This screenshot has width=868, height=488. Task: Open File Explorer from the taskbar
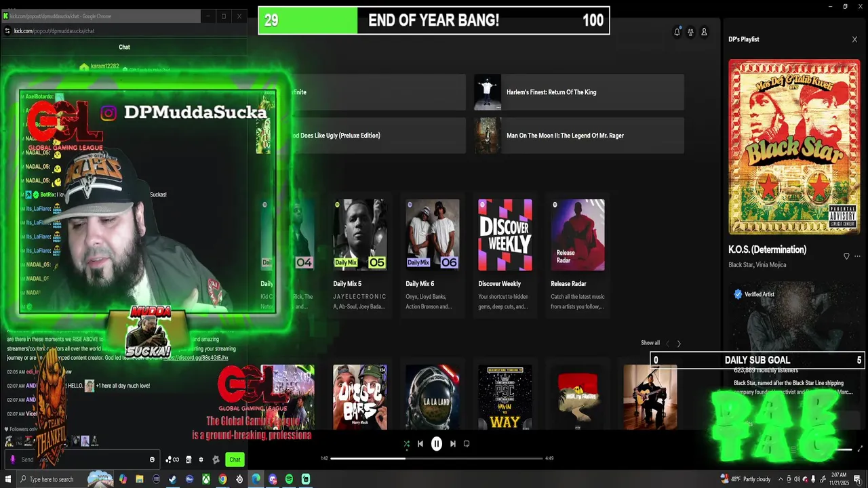(x=140, y=479)
